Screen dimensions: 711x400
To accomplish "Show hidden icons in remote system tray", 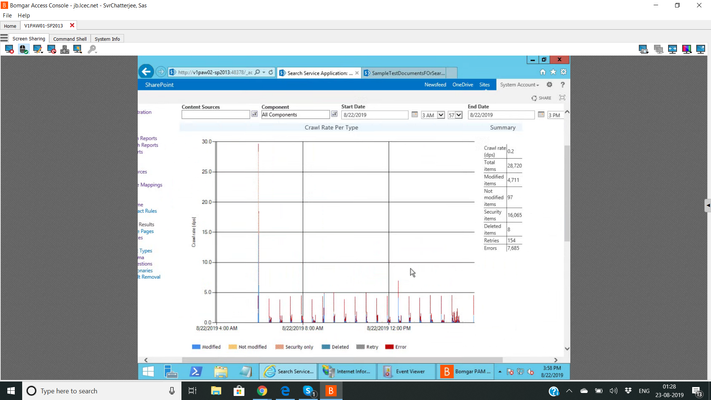I will coord(500,371).
